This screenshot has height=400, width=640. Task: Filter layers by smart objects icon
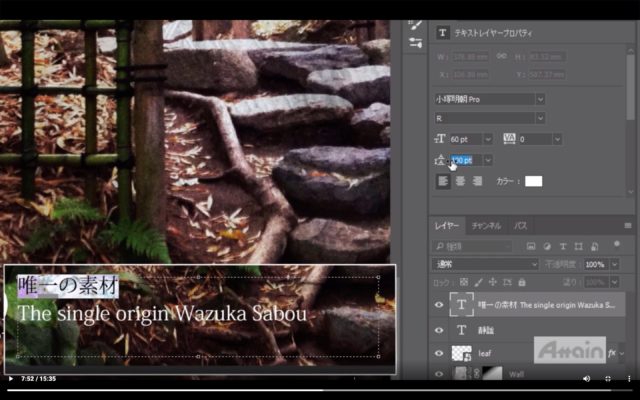coord(594,246)
